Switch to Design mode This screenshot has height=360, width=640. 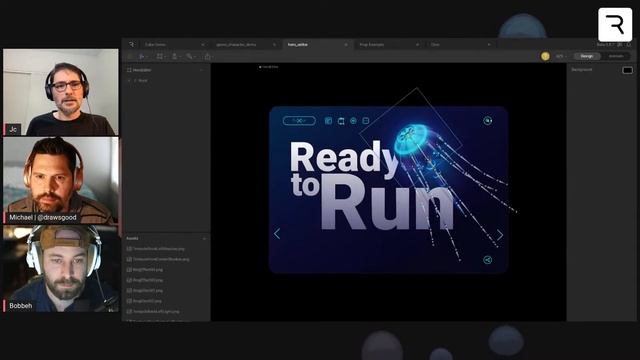click(587, 56)
